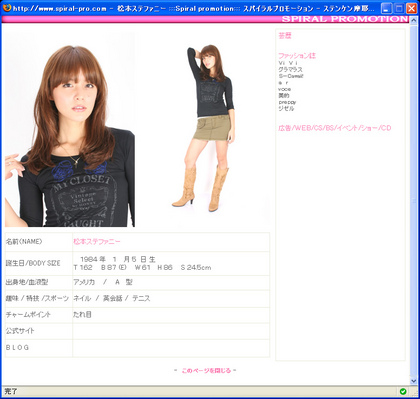Select the アメリカ / A型 value

103,282
